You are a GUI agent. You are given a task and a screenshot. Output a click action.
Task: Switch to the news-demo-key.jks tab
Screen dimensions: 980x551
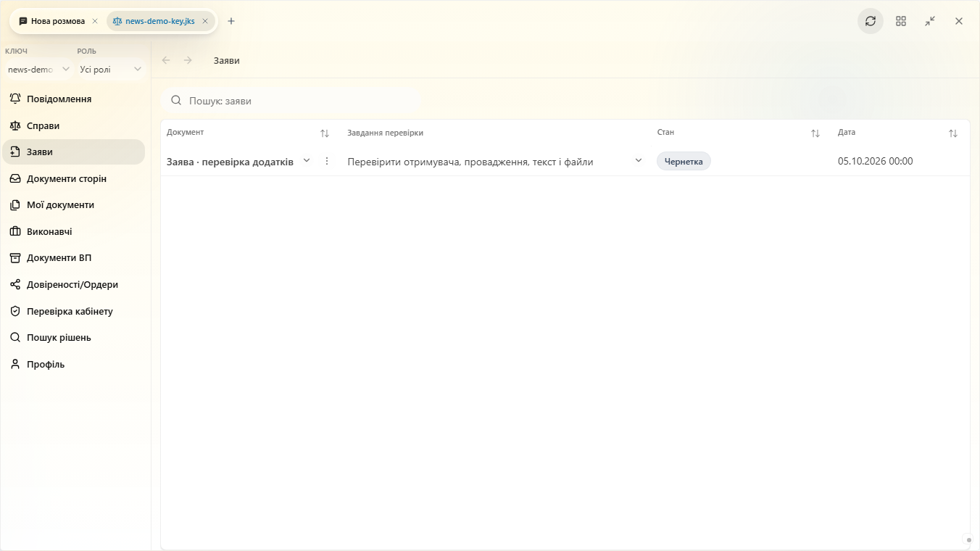[160, 21]
